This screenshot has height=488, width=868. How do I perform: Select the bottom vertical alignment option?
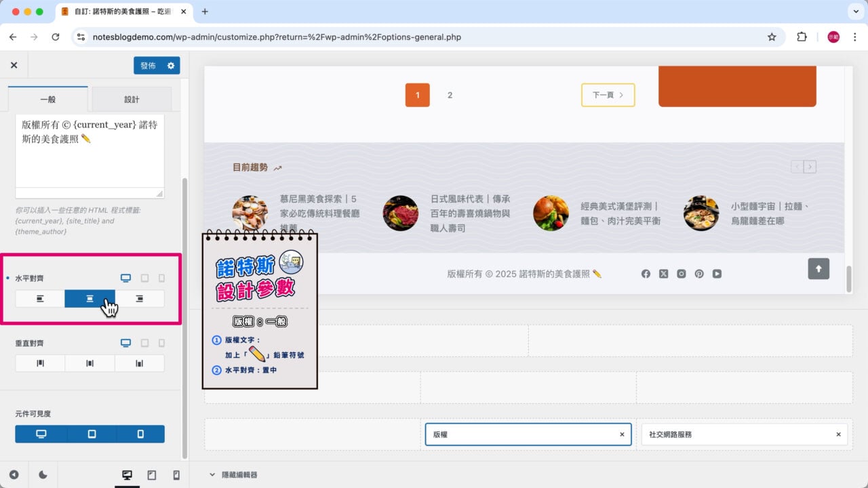(x=140, y=363)
